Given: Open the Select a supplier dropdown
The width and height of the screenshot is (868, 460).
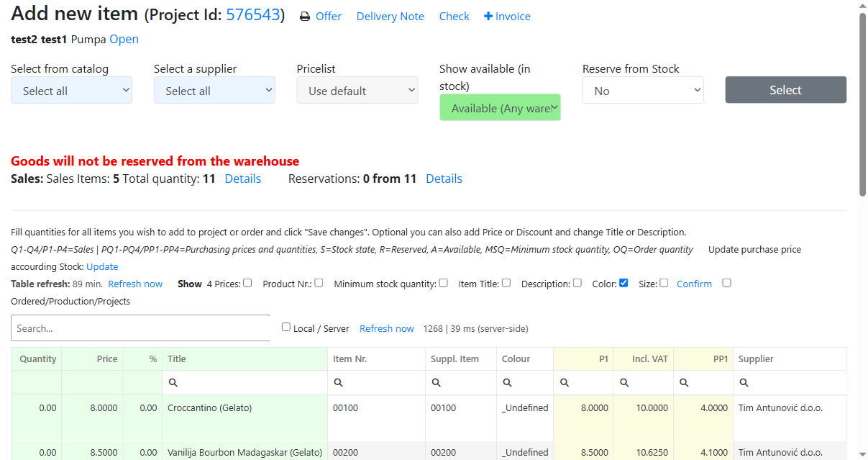Looking at the screenshot, I should 214,90.
